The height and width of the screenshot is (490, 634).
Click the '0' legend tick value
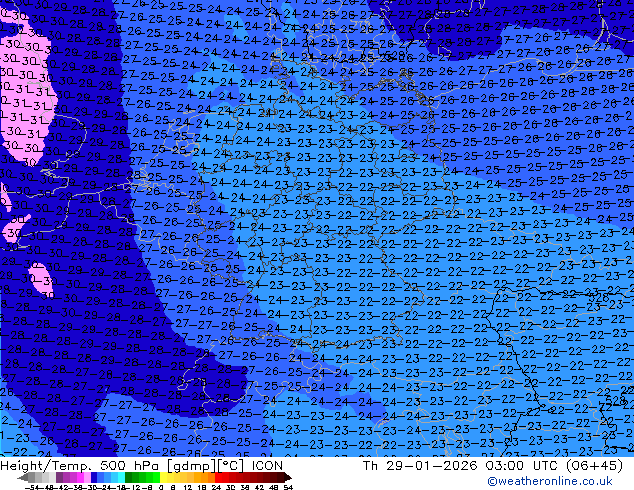click(161, 488)
